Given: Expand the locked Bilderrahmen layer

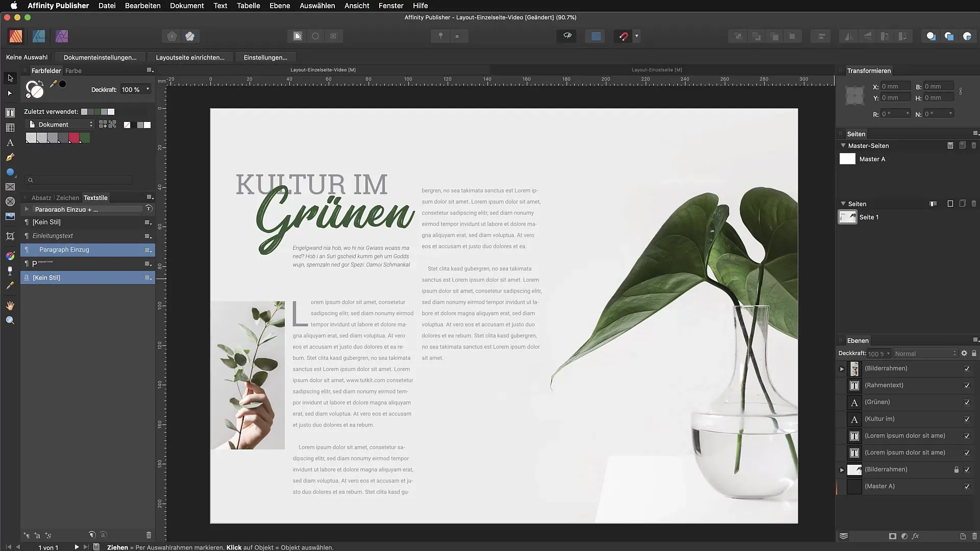Looking at the screenshot, I should click(x=842, y=469).
